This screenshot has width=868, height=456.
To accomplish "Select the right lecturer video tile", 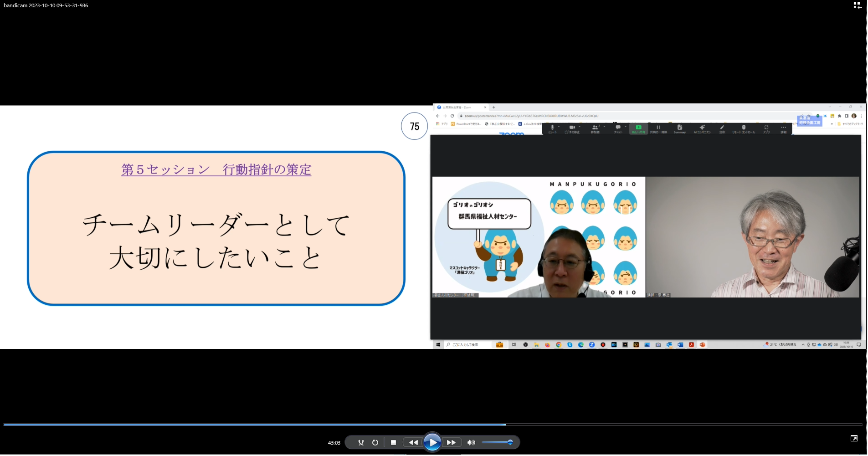I will 753,237.
